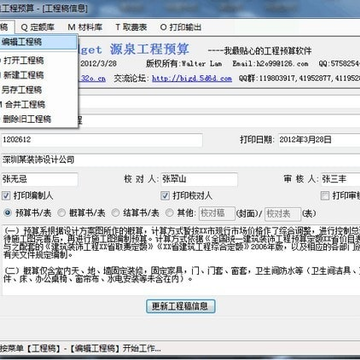Viewport: 360px width, 360px height.
Task: Click inside the project description text area
Action: point(181,260)
